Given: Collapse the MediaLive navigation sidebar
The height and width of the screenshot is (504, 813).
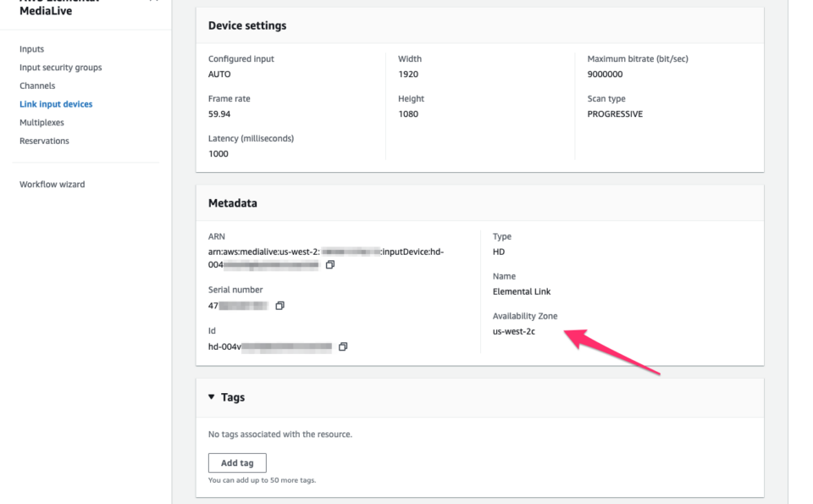Looking at the screenshot, I should pos(152,3).
